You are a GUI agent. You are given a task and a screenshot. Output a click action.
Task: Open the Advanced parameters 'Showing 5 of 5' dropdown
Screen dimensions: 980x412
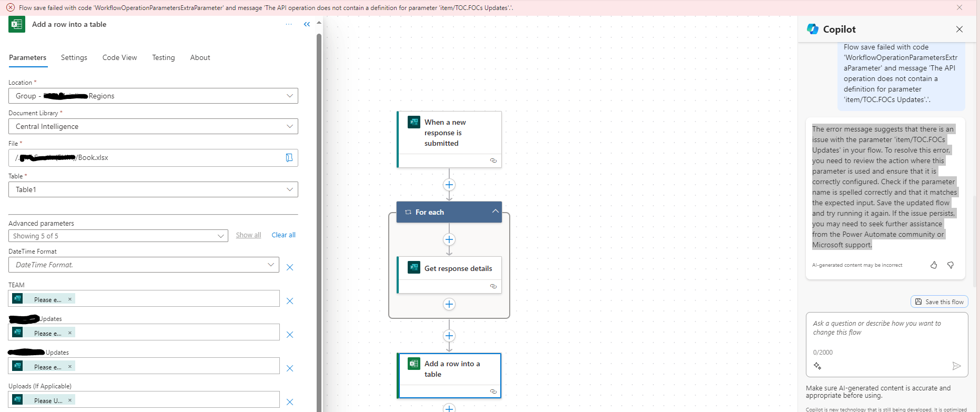coord(118,236)
